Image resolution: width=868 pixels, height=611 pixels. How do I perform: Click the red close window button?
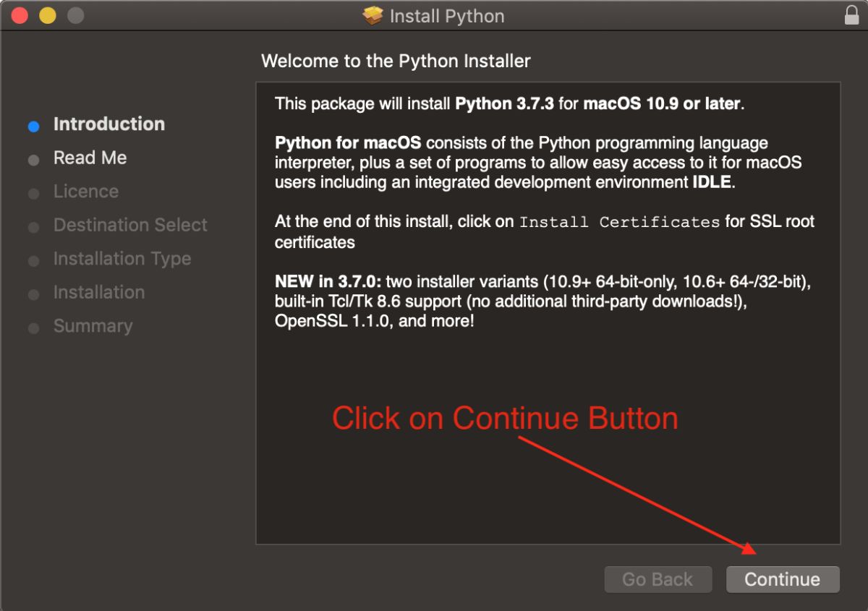tap(20, 15)
